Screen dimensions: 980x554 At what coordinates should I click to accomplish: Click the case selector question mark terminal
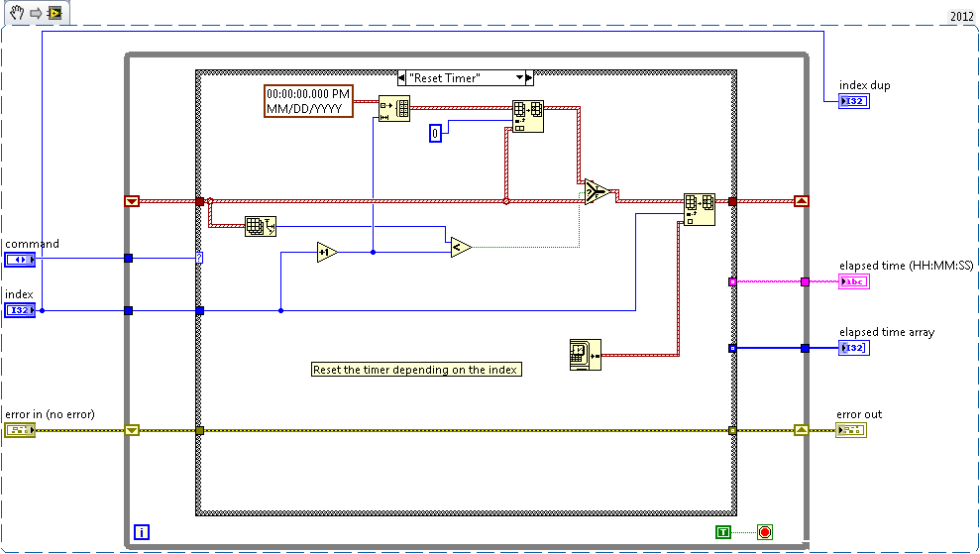click(199, 258)
